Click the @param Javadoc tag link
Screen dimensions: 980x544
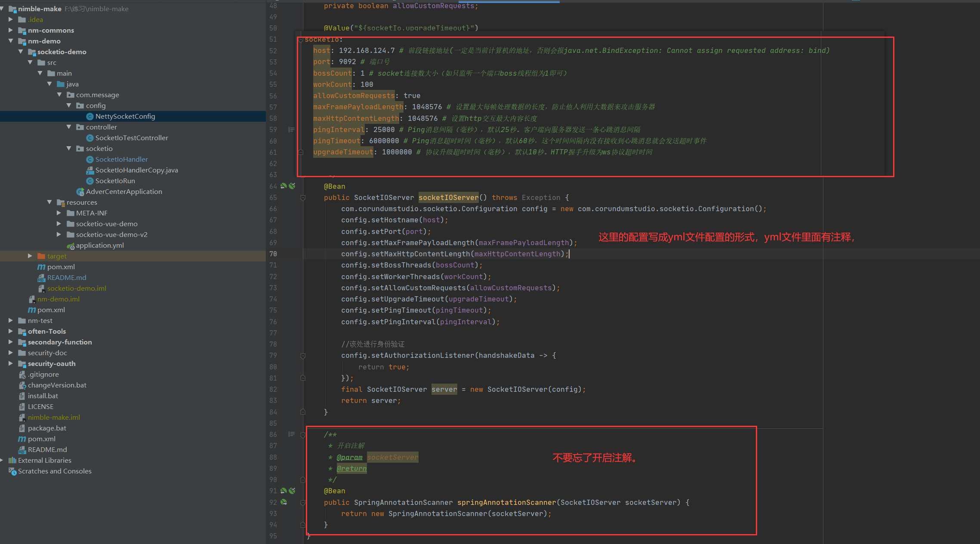[349, 457]
